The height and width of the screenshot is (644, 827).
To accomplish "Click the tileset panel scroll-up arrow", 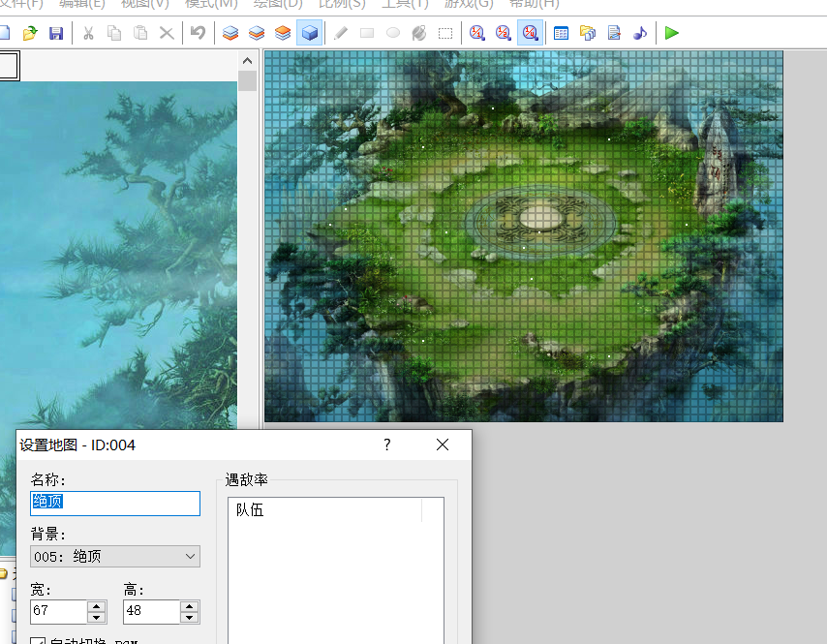I will coord(247,61).
